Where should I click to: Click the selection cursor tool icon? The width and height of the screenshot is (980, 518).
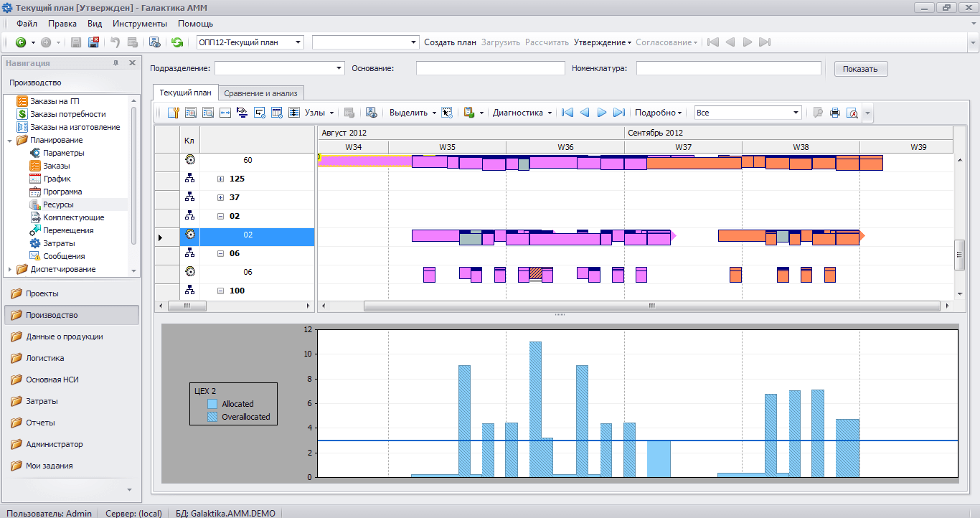click(447, 113)
